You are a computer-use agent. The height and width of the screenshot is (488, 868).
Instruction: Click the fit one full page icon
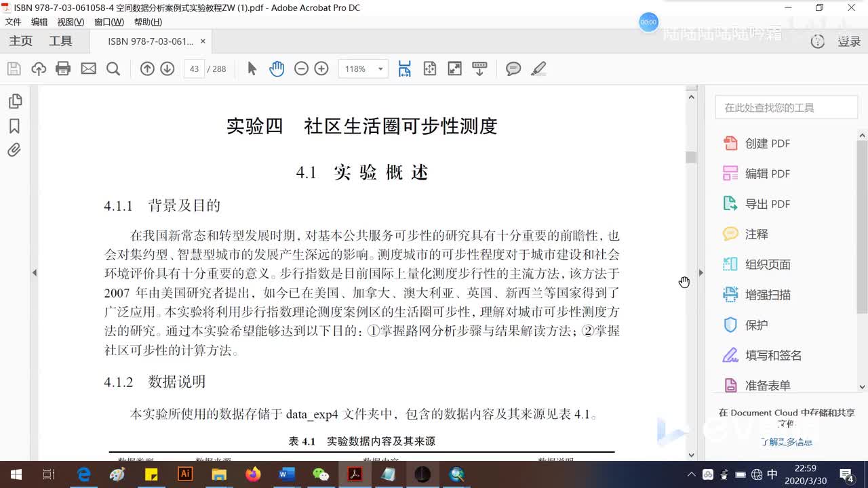coord(430,68)
